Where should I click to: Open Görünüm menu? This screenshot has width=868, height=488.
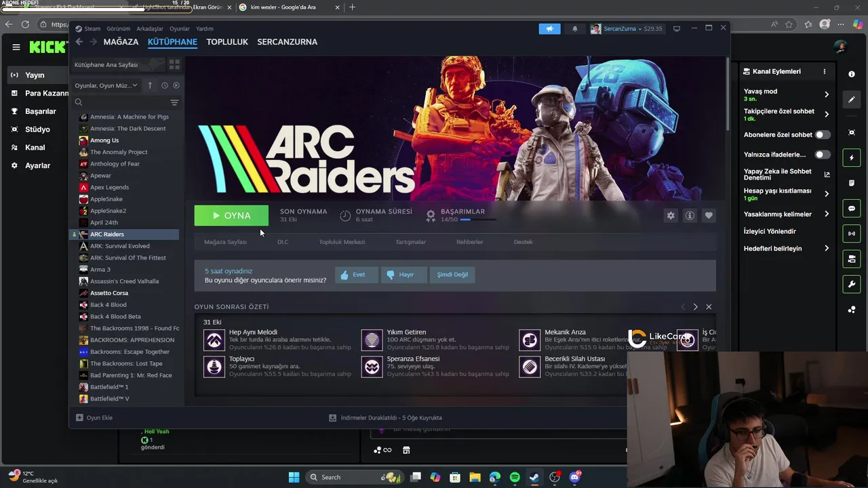click(x=118, y=28)
